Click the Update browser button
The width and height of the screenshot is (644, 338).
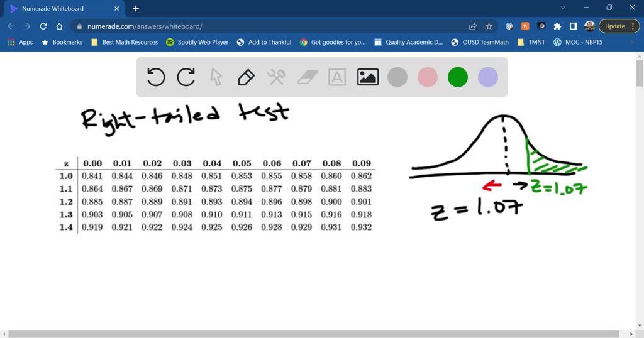click(x=619, y=26)
